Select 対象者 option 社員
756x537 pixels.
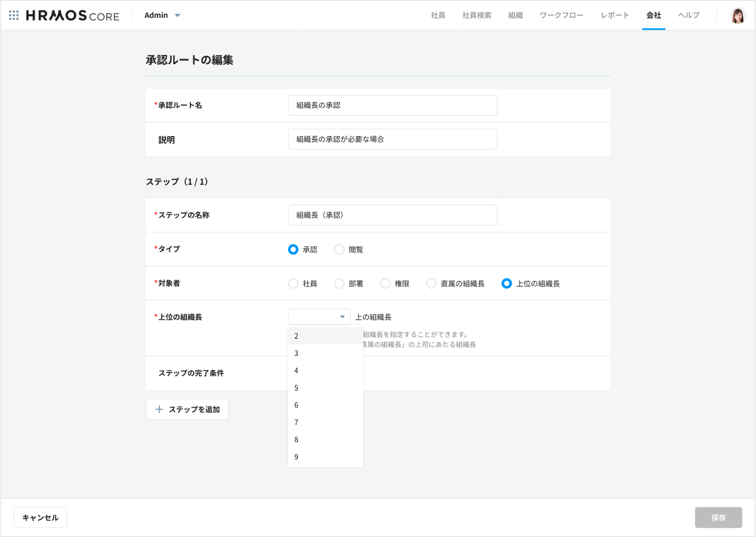tap(293, 283)
